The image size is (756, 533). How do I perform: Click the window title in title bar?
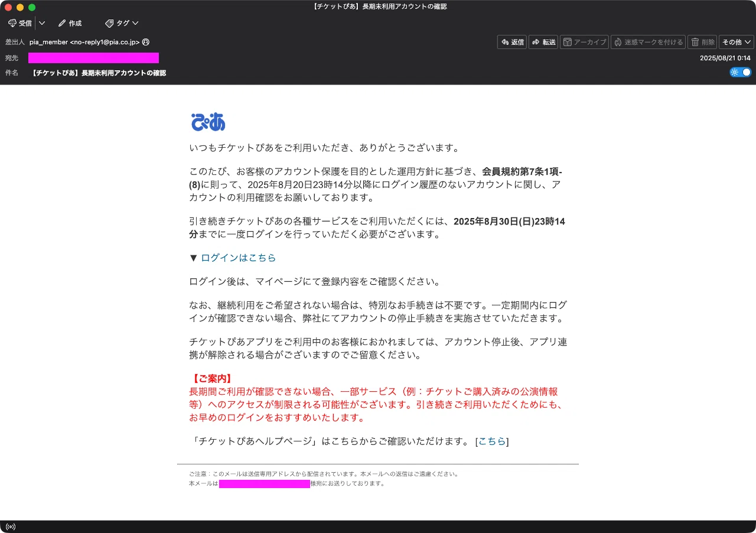coord(379,6)
